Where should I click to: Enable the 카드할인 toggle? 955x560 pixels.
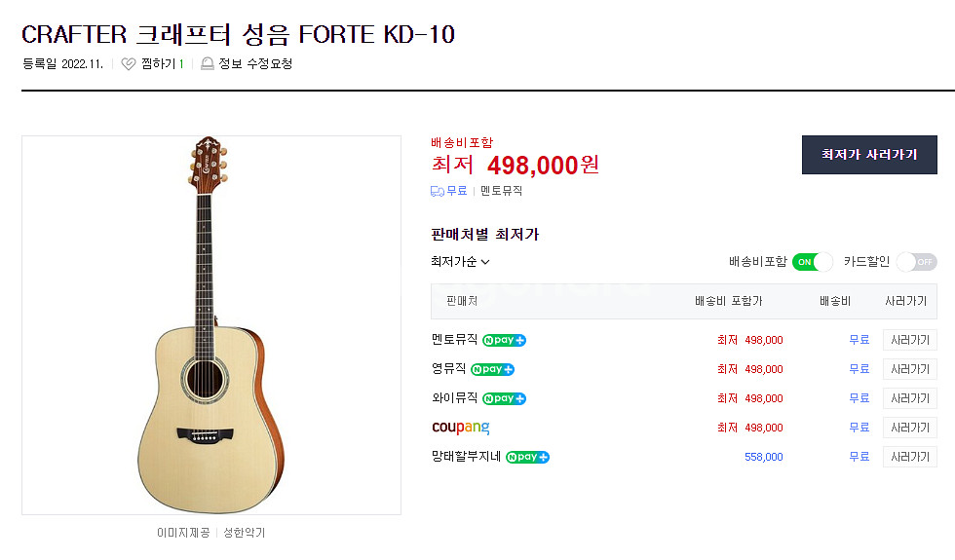(916, 261)
